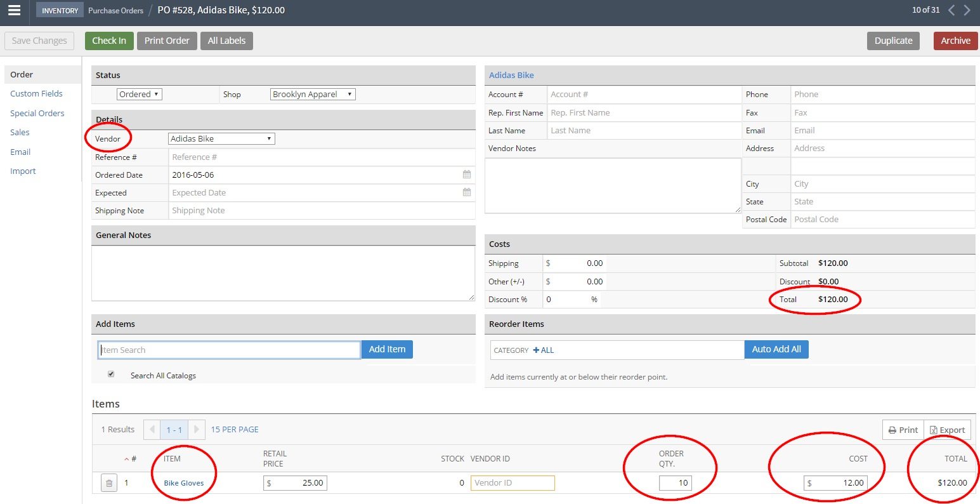The width and height of the screenshot is (980, 504).
Task: Click the vendor City field
Action: click(883, 183)
